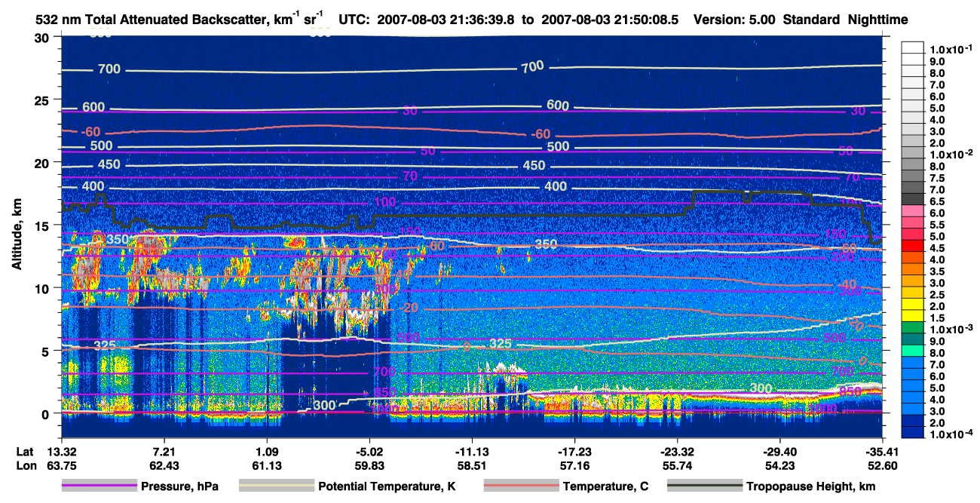Click the colorbar label 7.5

tap(939, 179)
